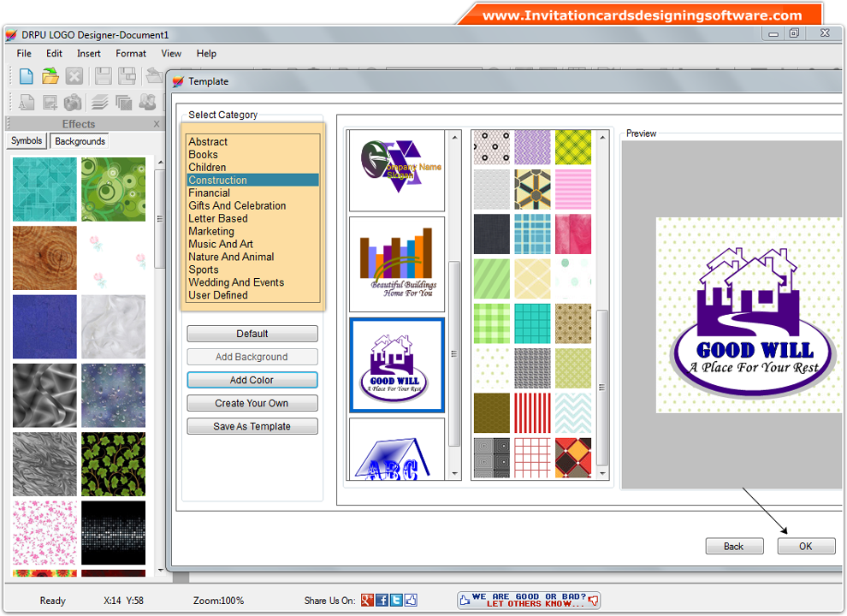
Task: Select the Wedding And Events category
Action: (x=236, y=282)
